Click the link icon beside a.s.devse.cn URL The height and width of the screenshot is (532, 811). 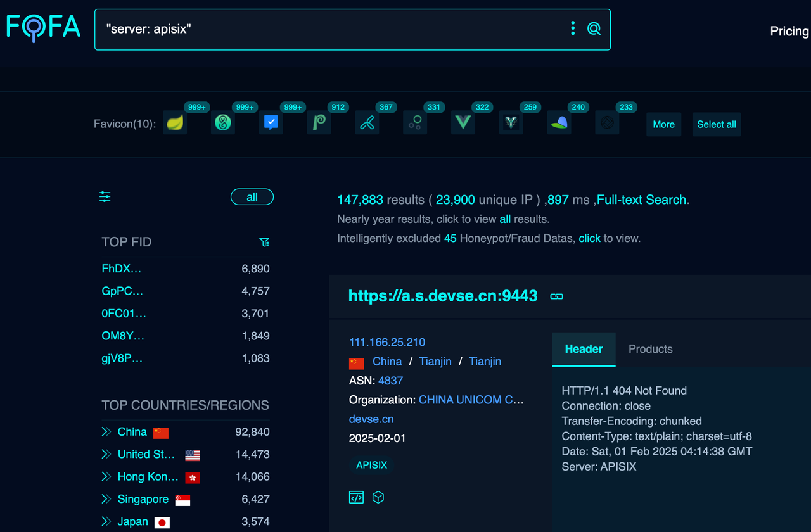556,295
